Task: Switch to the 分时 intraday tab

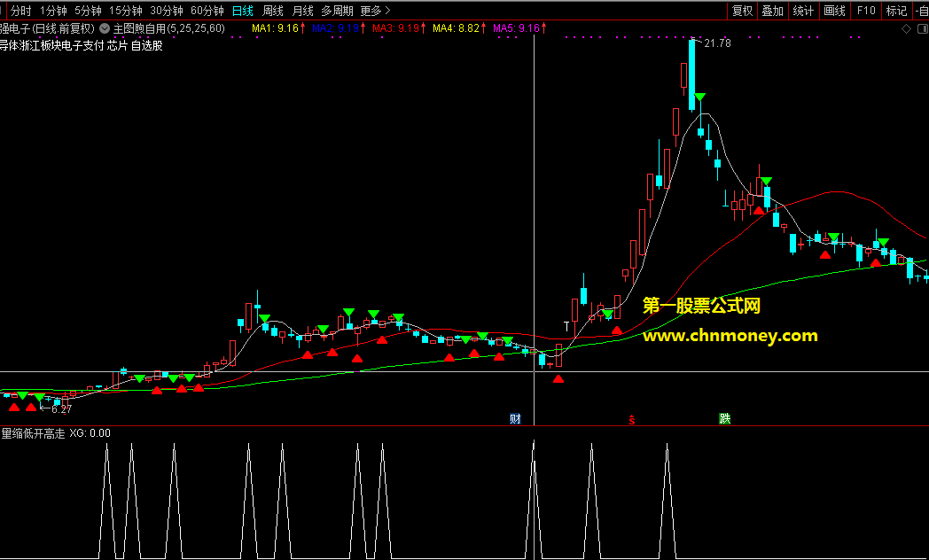Action: click(20, 11)
